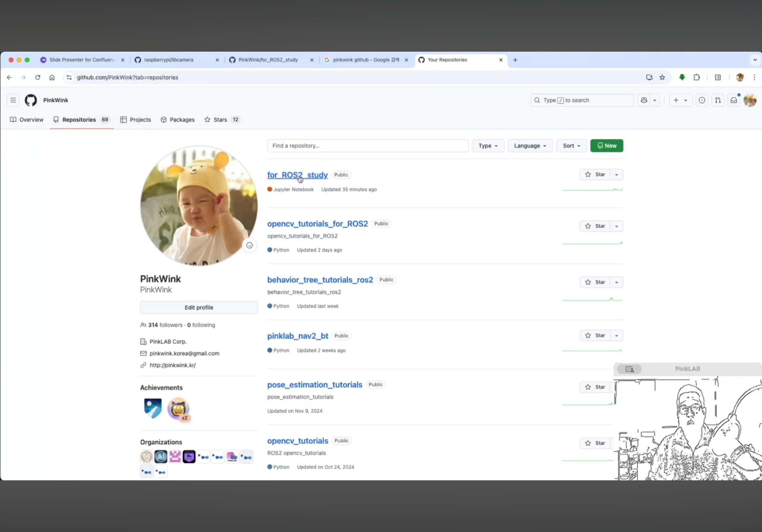Open the notifications inbox icon
Image resolution: width=762 pixels, height=532 pixels.
coord(734,100)
